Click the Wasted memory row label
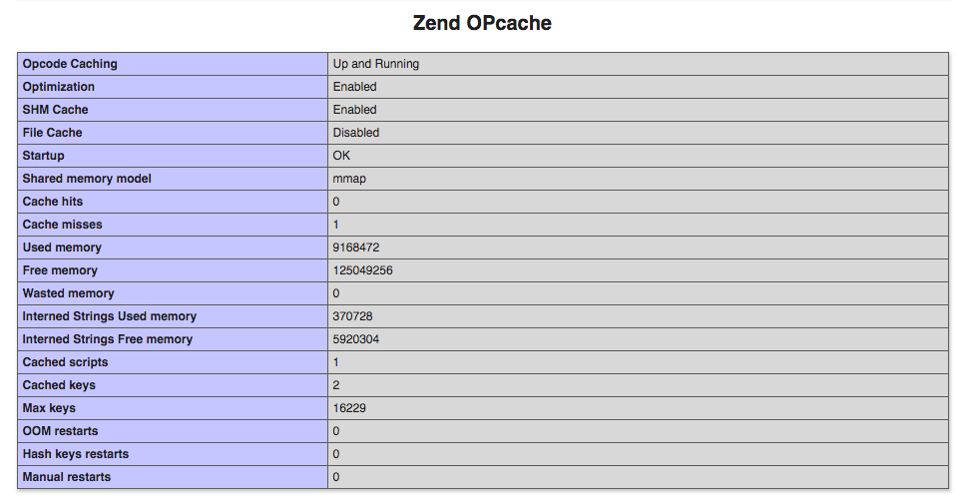The height and width of the screenshot is (500, 980). 69,293
